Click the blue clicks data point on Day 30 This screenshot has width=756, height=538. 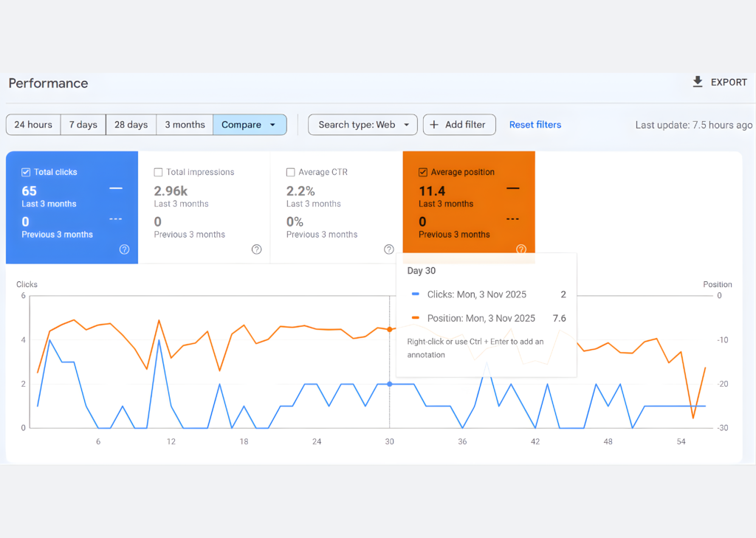tap(390, 384)
